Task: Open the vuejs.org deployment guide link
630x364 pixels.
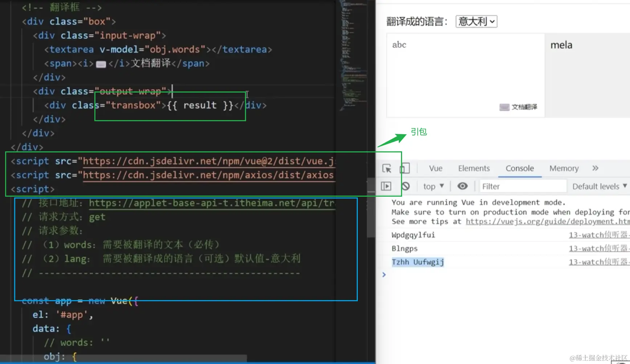Action: pyautogui.click(x=548, y=221)
